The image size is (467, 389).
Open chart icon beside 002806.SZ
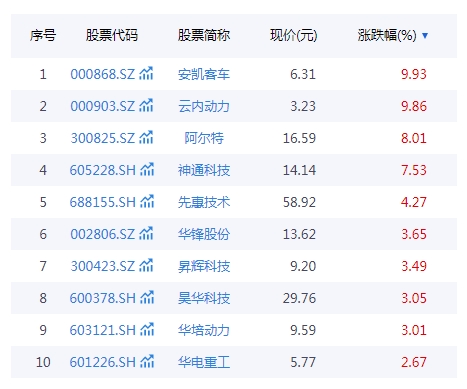point(146,234)
